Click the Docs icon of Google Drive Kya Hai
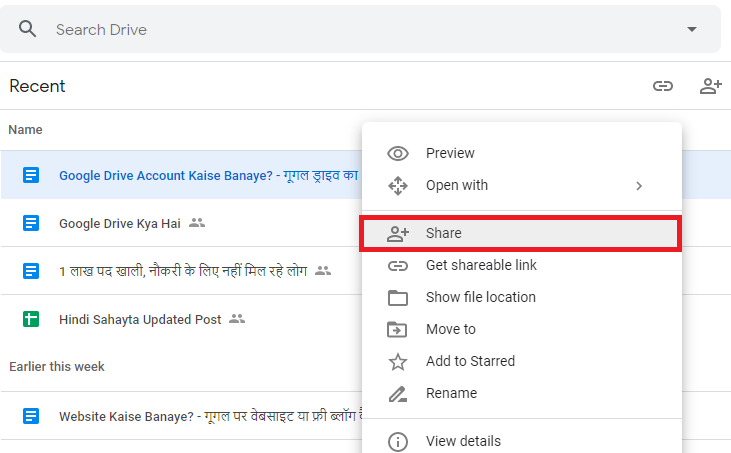Image resolution: width=731 pixels, height=453 pixels. click(31, 223)
